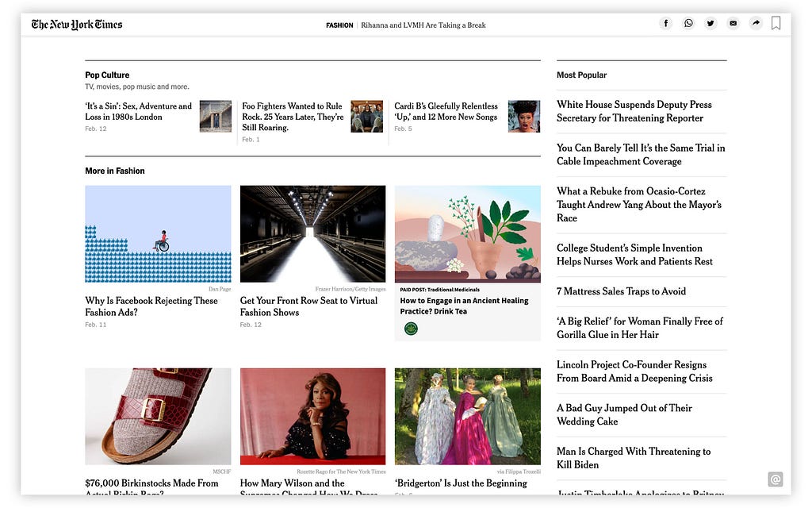The image size is (812, 508).
Task: Click the wheelchair pixel-art illustration
Action: point(158,234)
